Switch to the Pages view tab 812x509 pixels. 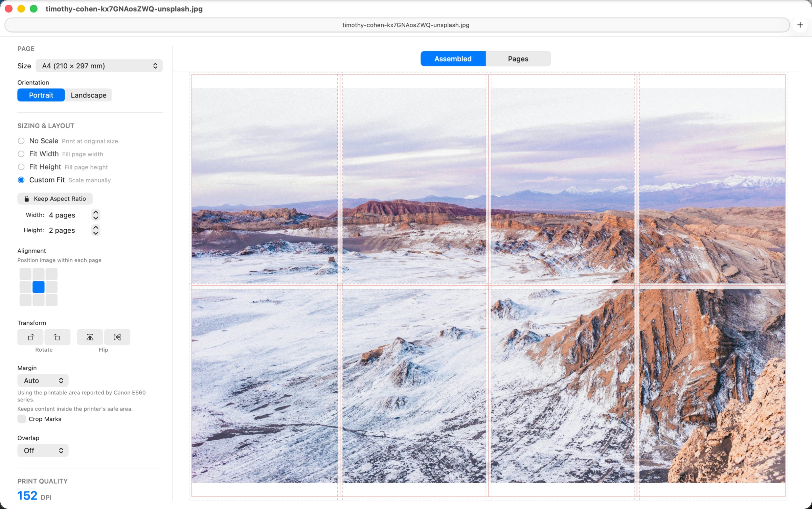[x=518, y=59]
